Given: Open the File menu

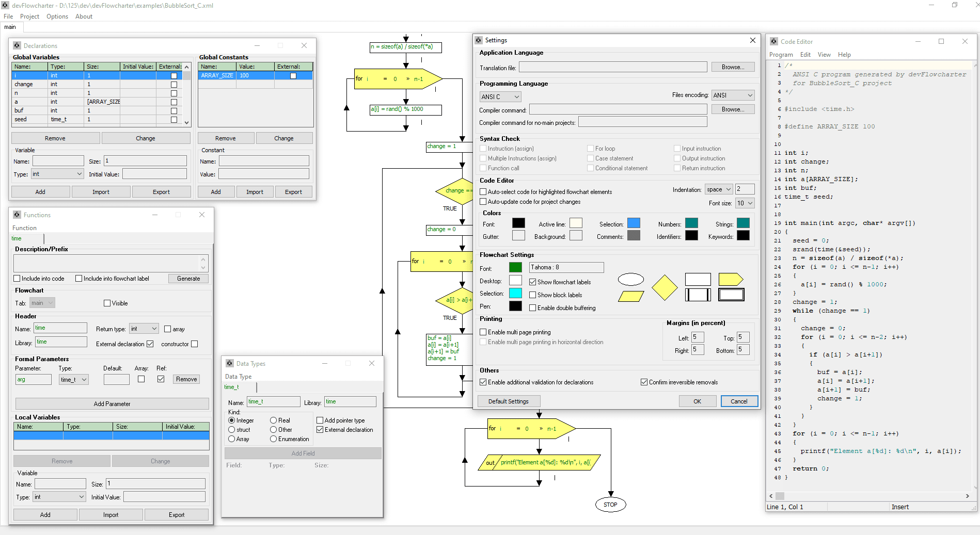Looking at the screenshot, I should point(8,17).
